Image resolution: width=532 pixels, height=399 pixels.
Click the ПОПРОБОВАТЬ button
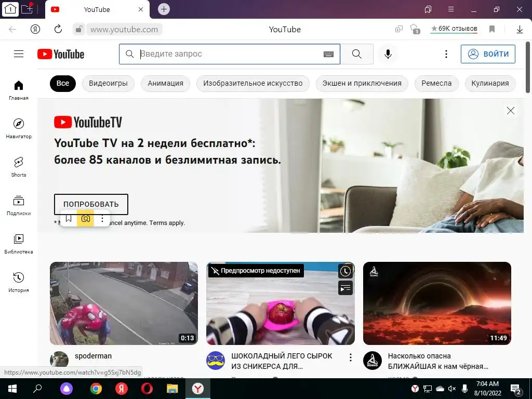click(91, 204)
